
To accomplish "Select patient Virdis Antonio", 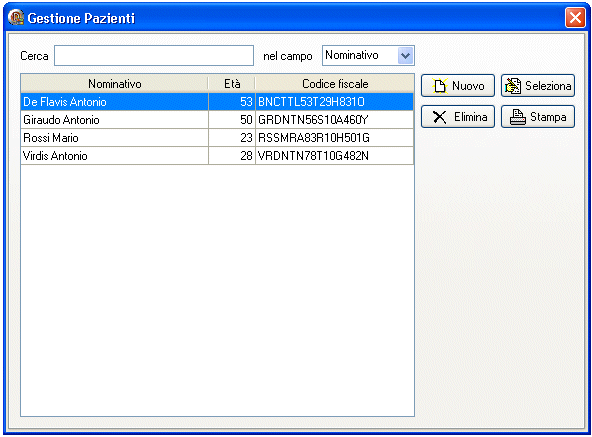I will tap(55, 156).
